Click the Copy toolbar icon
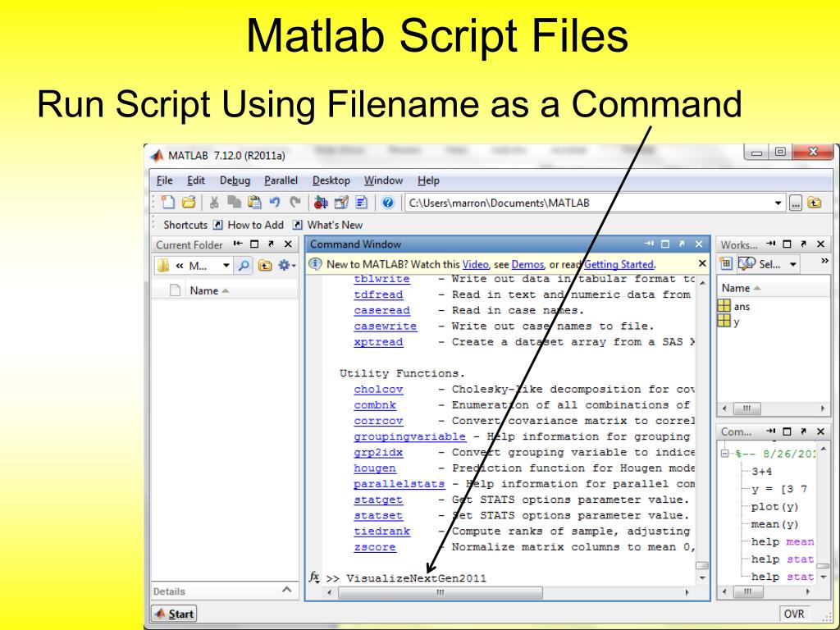840x630 pixels. point(234,203)
